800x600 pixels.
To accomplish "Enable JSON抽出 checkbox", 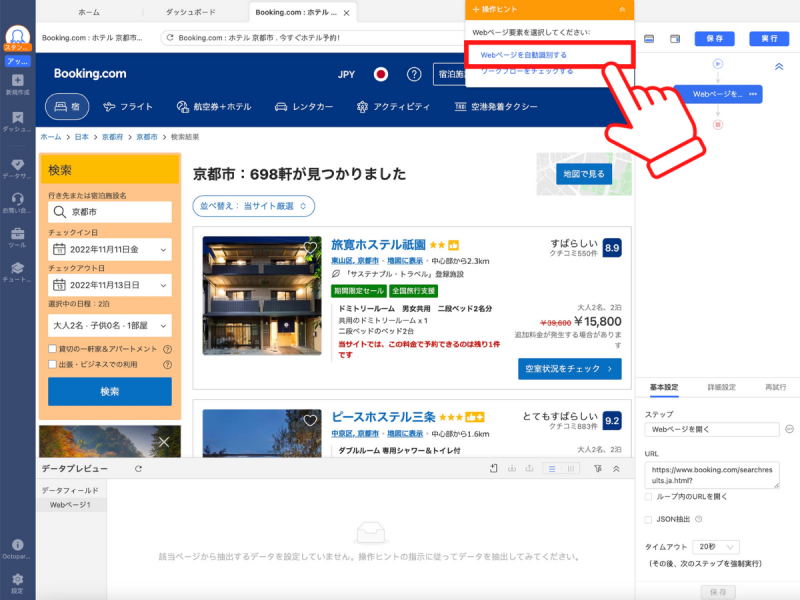I will click(x=648, y=519).
